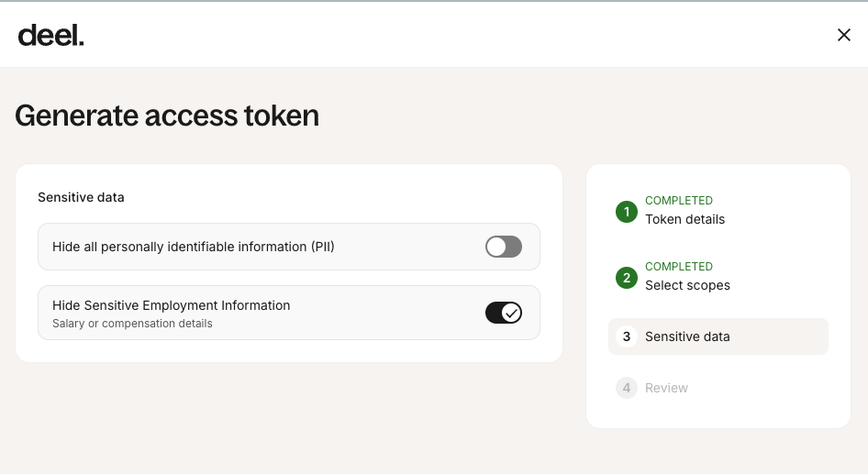Screen dimensions: 868x474
Task: Click step 4 number circle
Action: coord(627,388)
